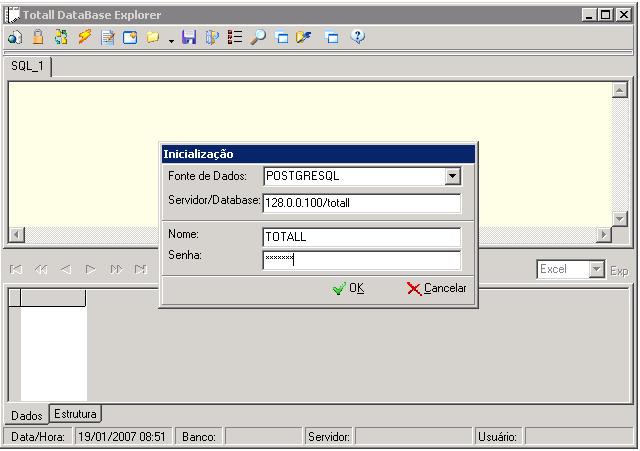Switch to the Dados tab
Image resolution: width=640 pixels, height=451 pixels.
coord(27,415)
